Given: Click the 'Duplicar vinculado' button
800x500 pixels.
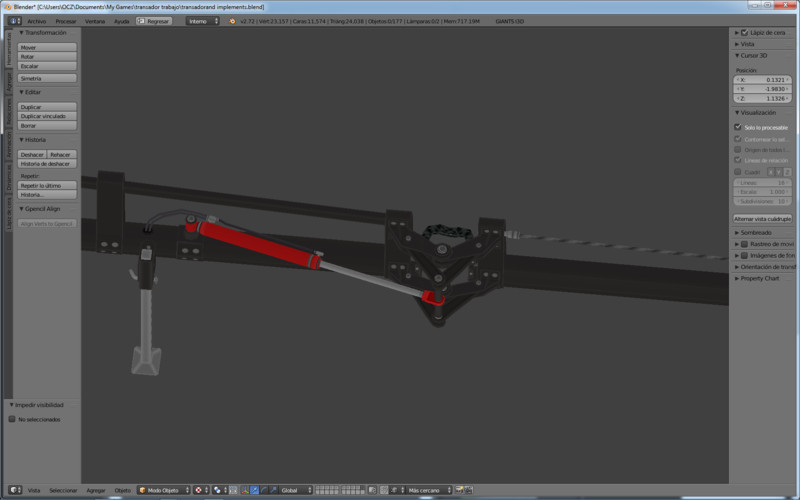Looking at the screenshot, I should pos(47,116).
